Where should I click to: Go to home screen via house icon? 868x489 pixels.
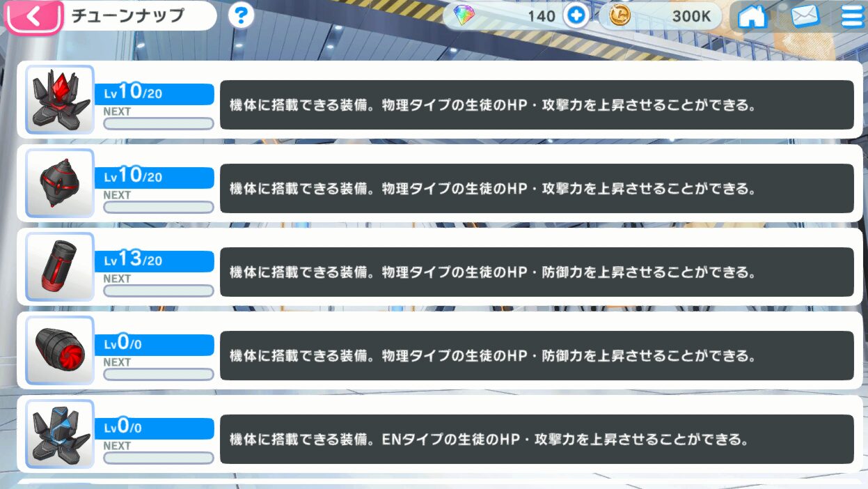752,16
